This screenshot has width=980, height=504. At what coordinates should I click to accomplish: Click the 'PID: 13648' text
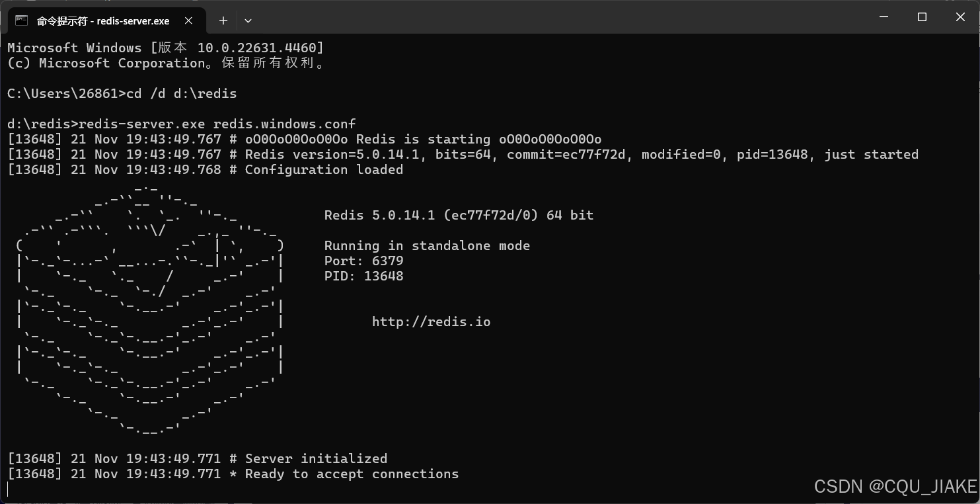point(363,276)
